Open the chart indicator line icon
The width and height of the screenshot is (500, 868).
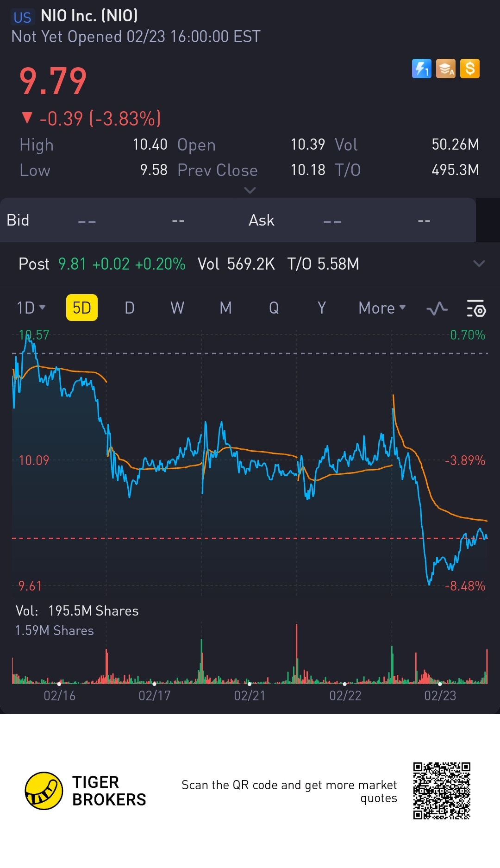(x=437, y=308)
